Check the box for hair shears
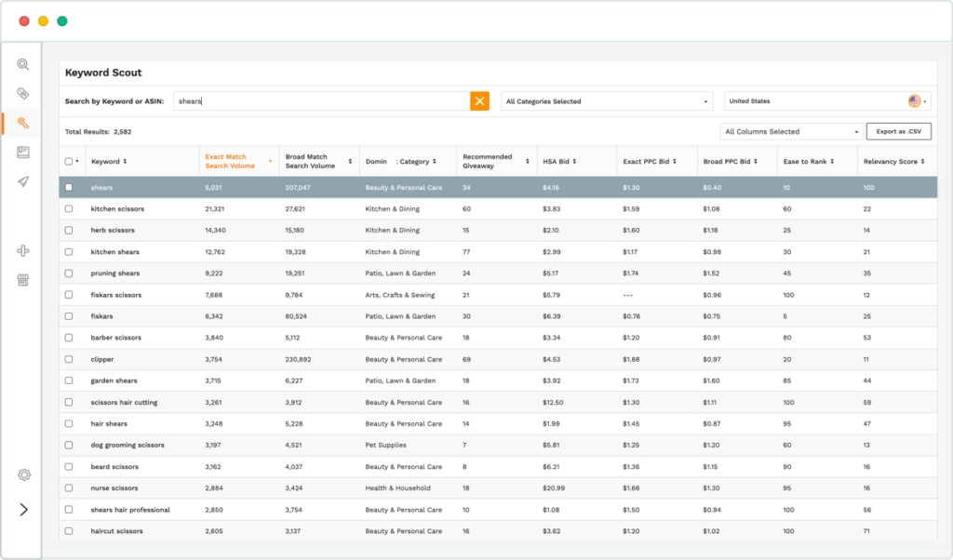Viewport: 953px width, 560px height. [69, 424]
